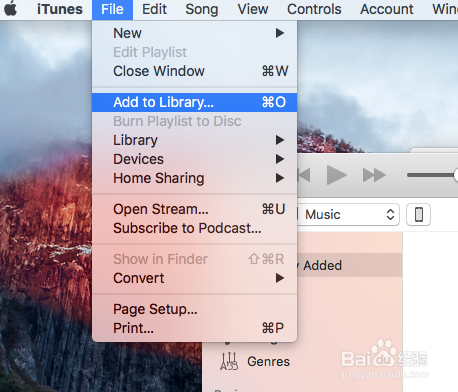458x392 pixels.
Task: Choose Subscribe to Podcast… menu item
Action: click(x=194, y=228)
